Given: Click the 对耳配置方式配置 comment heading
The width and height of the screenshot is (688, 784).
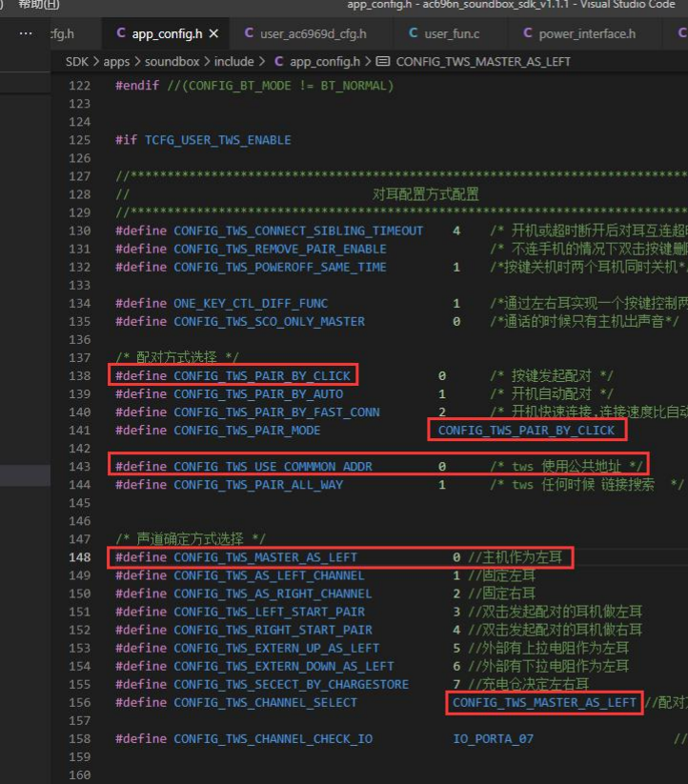Looking at the screenshot, I should tap(426, 194).
